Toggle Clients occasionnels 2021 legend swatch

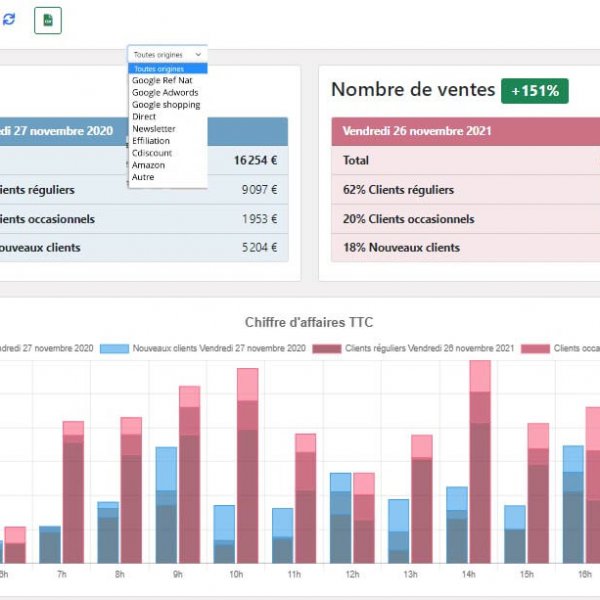pyautogui.click(x=535, y=349)
